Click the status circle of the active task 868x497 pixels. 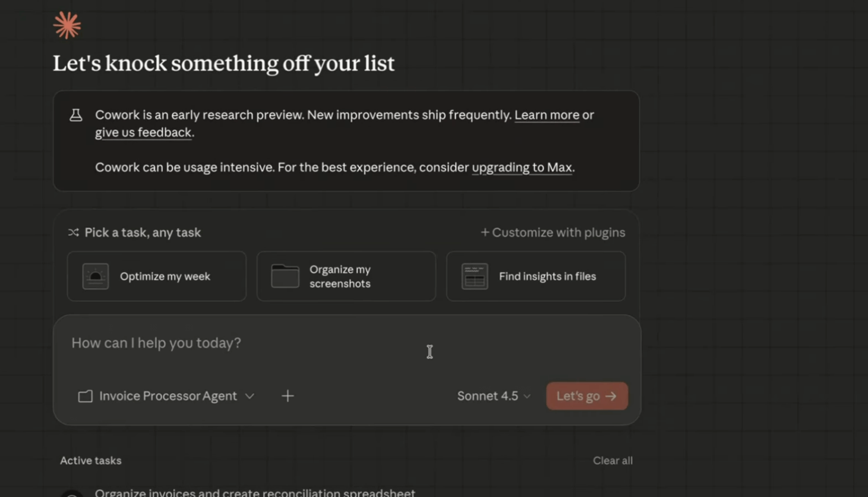point(72,493)
